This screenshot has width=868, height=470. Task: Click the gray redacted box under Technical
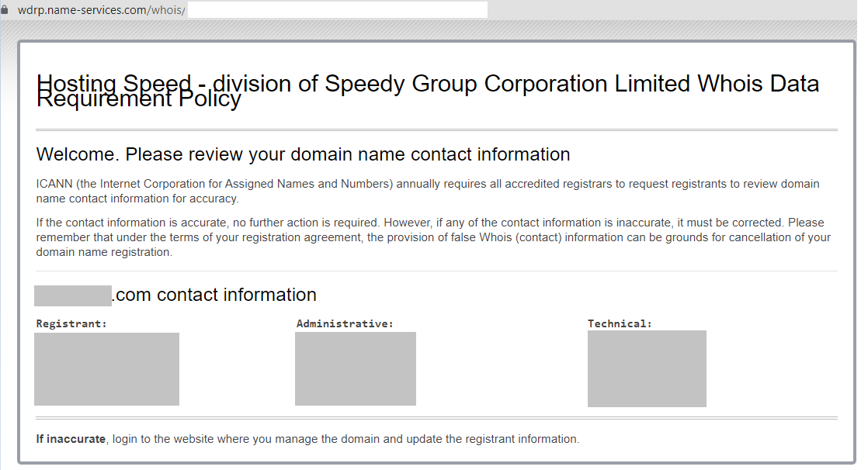pyautogui.click(x=647, y=368)
